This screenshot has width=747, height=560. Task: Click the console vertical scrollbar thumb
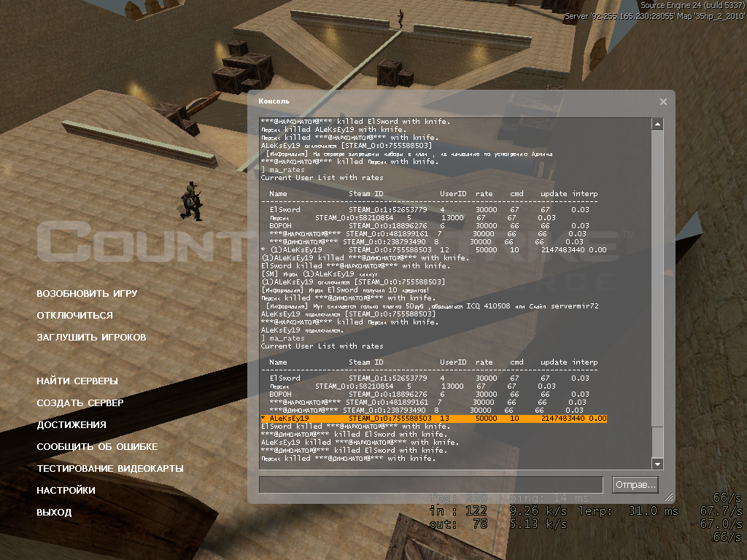657,442
